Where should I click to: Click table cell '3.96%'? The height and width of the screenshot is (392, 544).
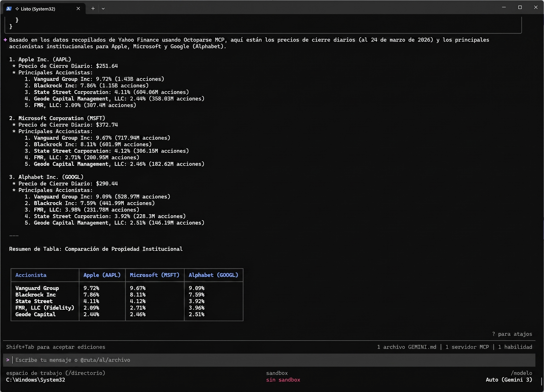pyautogui.click(x=196, y=308)
